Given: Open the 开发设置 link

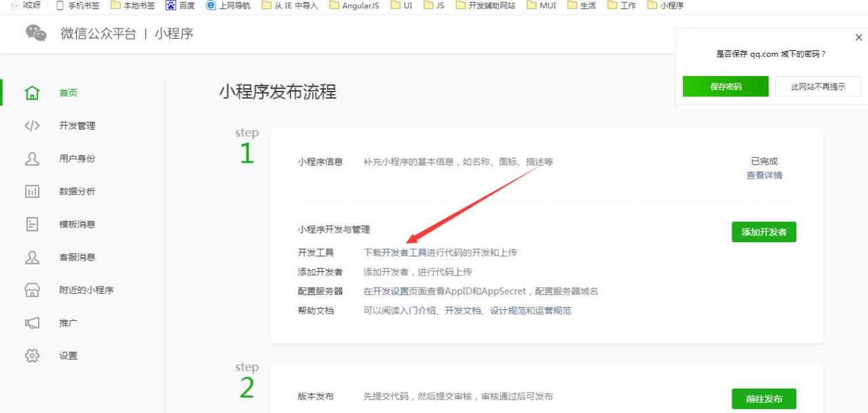Looking at the screenshot, I should [391, 291].
